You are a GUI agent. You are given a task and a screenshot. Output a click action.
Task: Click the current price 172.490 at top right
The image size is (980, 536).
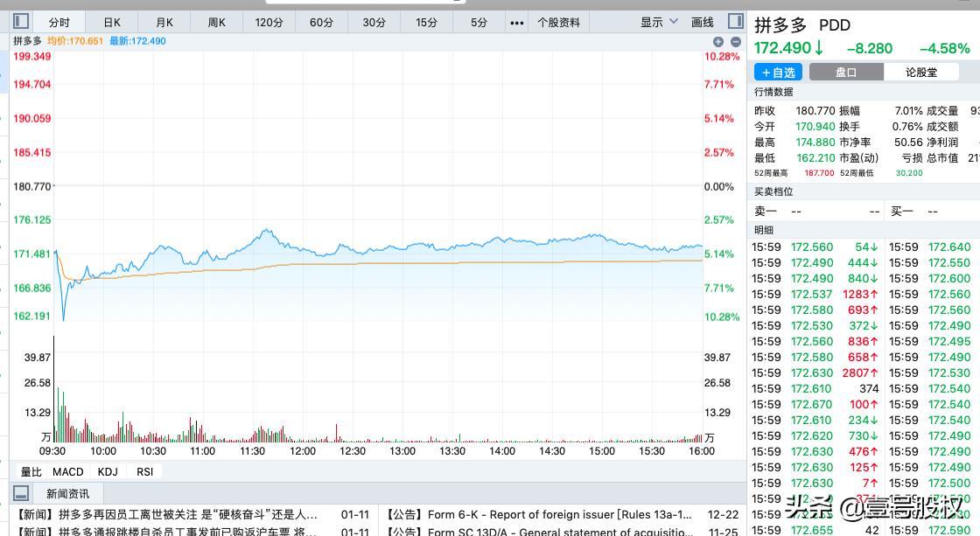coord(782,48)
